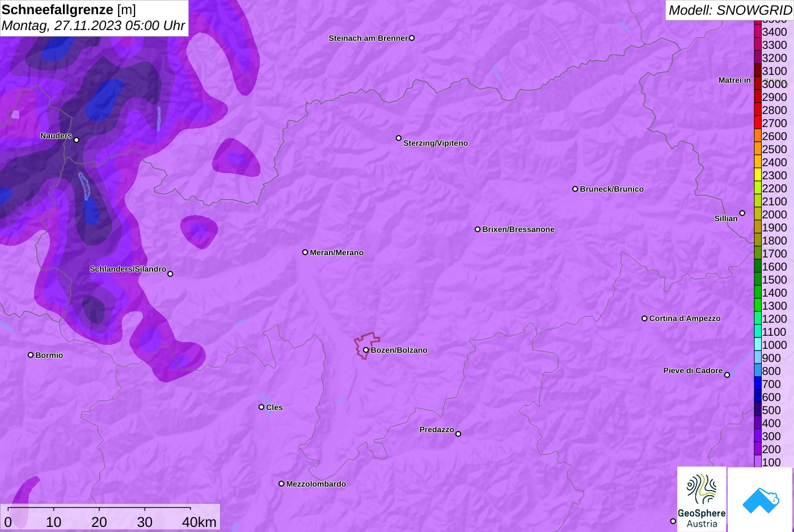Image resolution: width=794 pixels, height=532 pixels.
Task: Select the date Montag, 27.11.2023 05:00 Uhr
Action: [x=94, y=26]
